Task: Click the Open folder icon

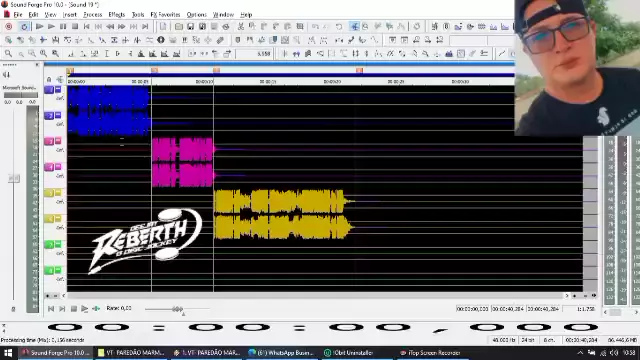Action: pyautogui.click(x=179, y=27)
